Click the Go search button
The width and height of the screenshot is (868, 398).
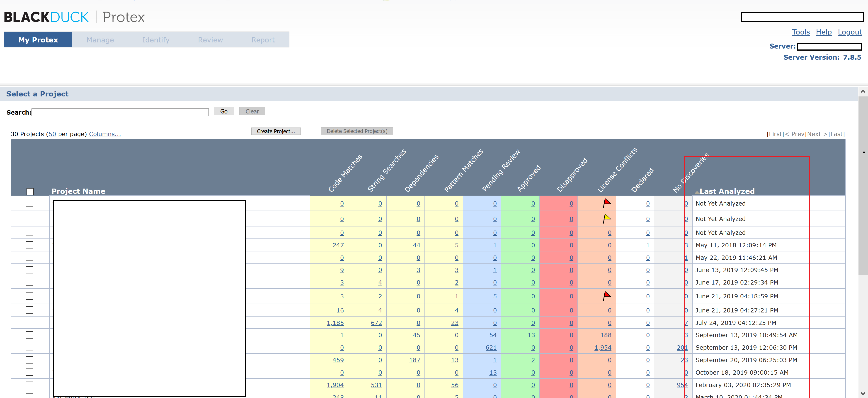click(223, 111)
